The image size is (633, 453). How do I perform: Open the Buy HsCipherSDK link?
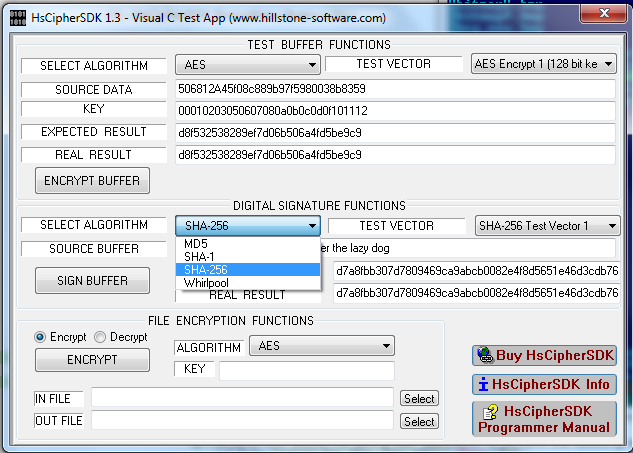(x=544, y=355)
